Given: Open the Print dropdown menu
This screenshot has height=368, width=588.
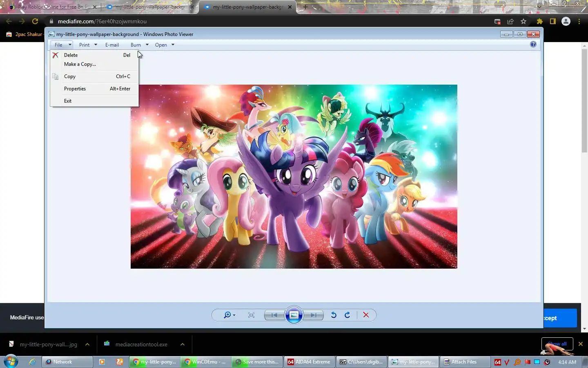Looking at the screenshot, I should click(x=88, y=45).
